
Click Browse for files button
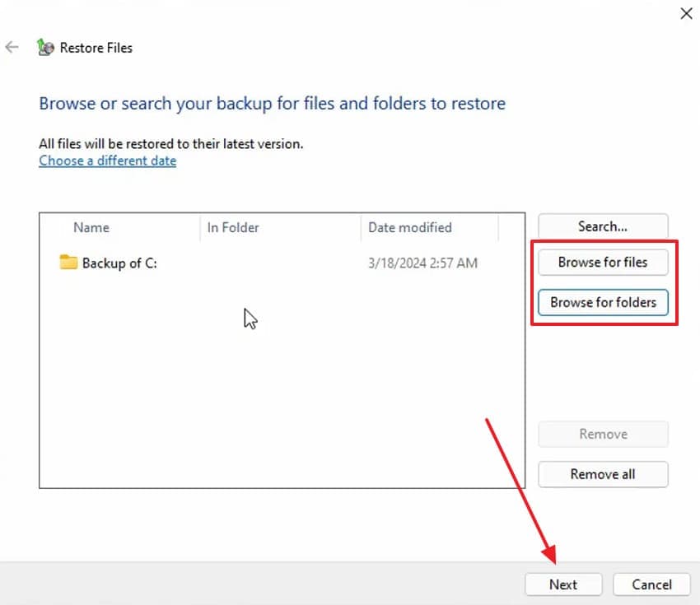(x=603, y=263)
